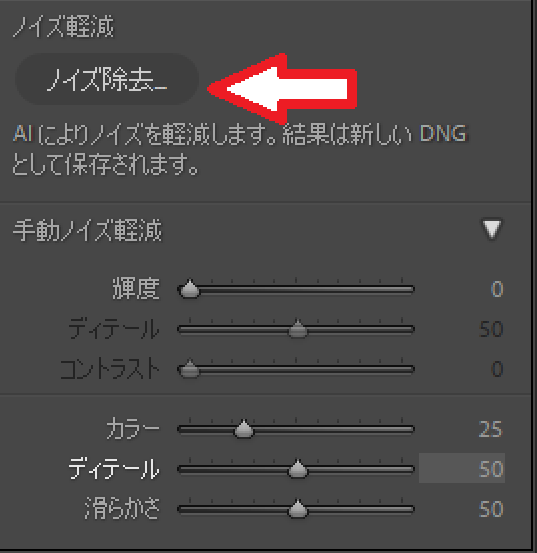537x553 pixels.
Task: Click the luminance ディテール slider handle
Action: coord(298,329)
